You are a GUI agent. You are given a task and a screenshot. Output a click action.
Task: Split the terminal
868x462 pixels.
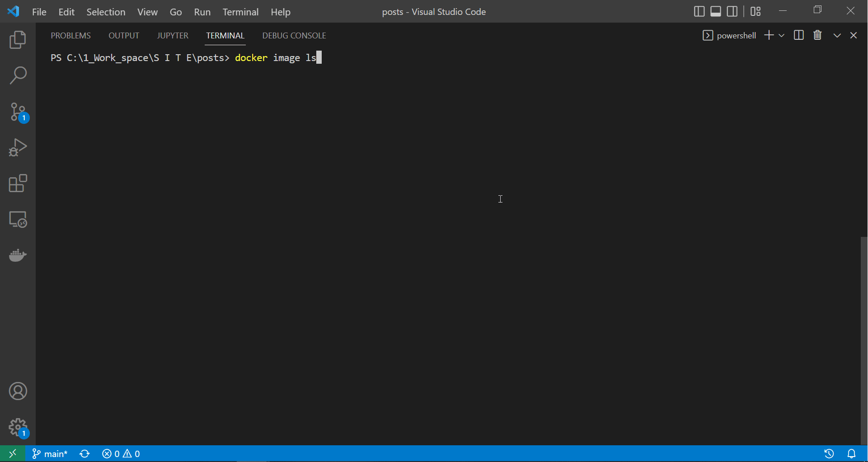(x=798, y=35)
